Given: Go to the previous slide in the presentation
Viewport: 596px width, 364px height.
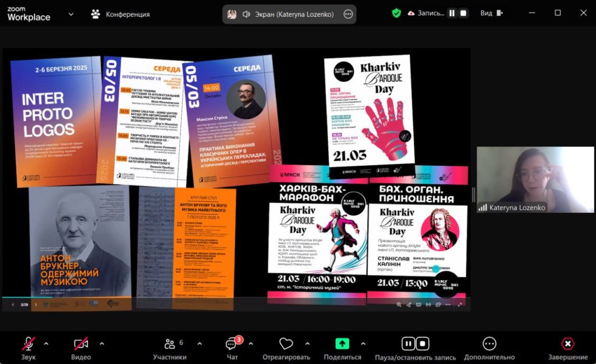Looking at the screenshot, I should point(13,305).
